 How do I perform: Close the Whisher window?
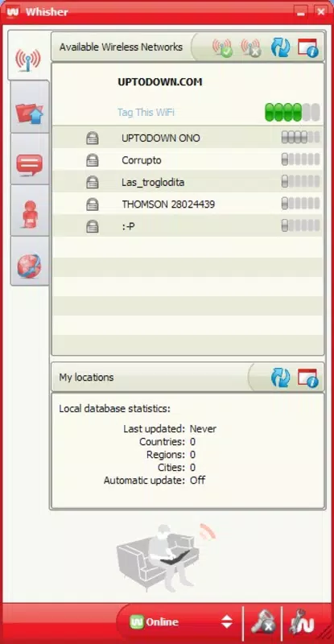point(321,11)
